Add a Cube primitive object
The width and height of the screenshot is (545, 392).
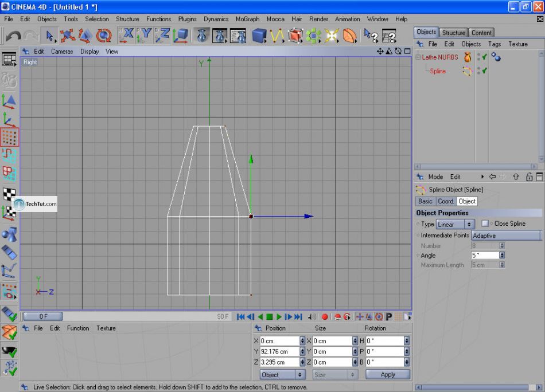[259, 36]
